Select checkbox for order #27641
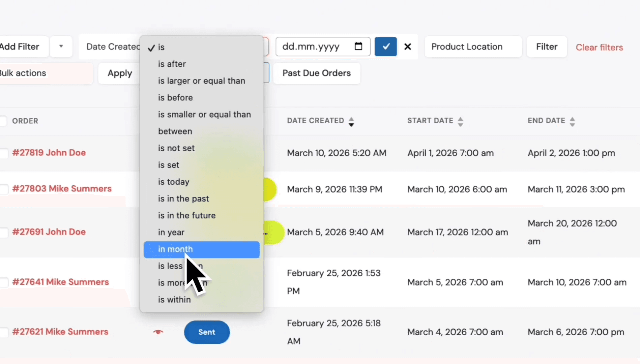 click(x=3, y=282)
